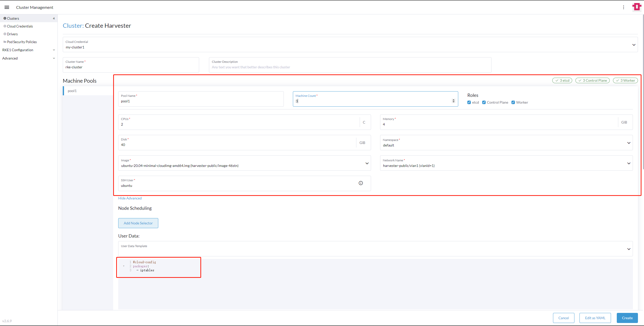Click the Cluster Description field
This screenshot has width=644, height=326.
[x=350, y=65]
